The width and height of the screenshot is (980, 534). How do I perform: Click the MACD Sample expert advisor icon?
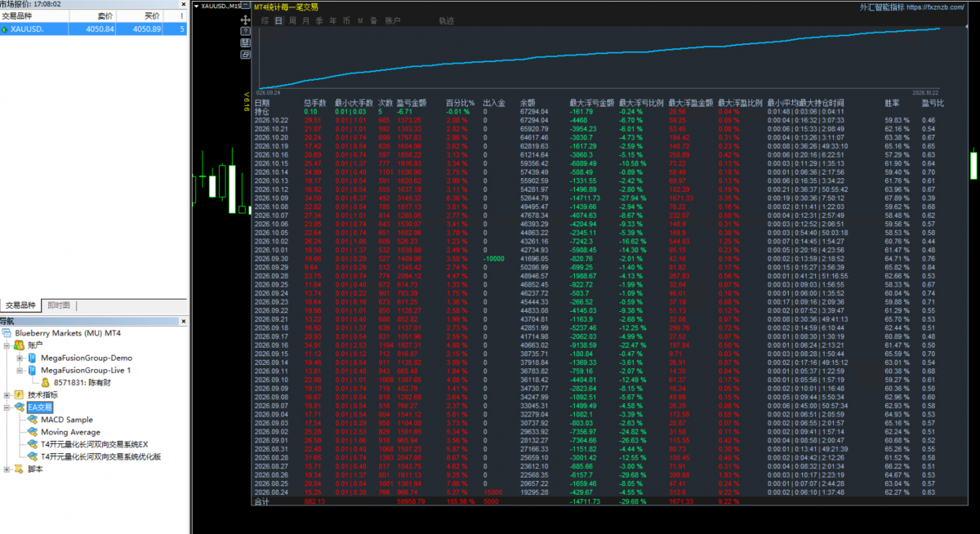[33, 420]
